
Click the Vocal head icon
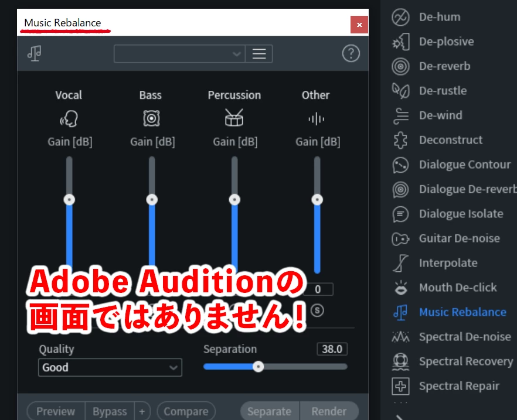[69, 118]
